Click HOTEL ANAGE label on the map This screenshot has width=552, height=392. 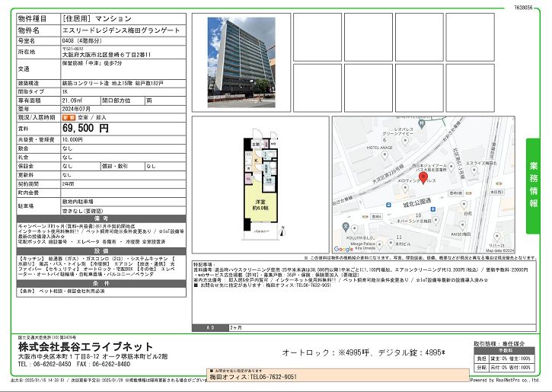click(x=379, y=148)
